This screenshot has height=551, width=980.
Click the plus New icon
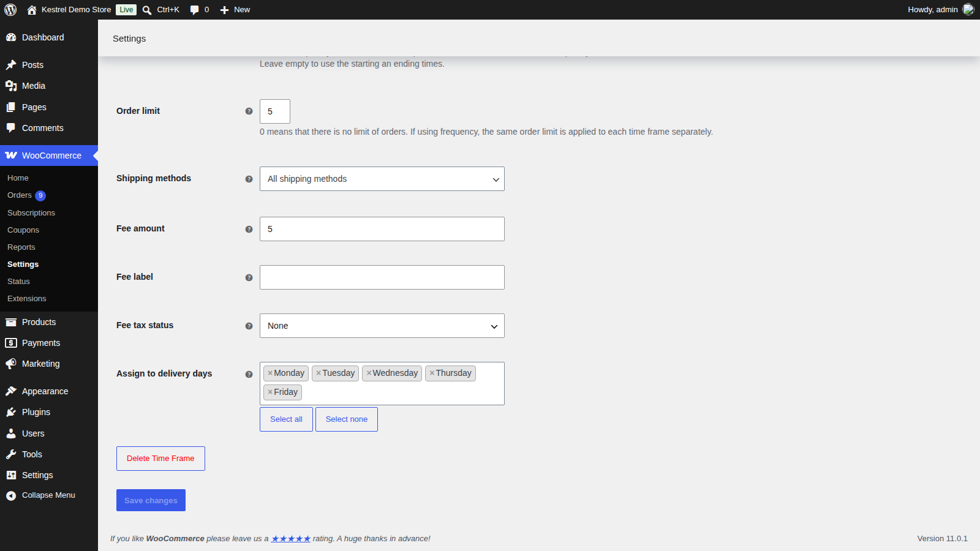[x=224, y=10]
